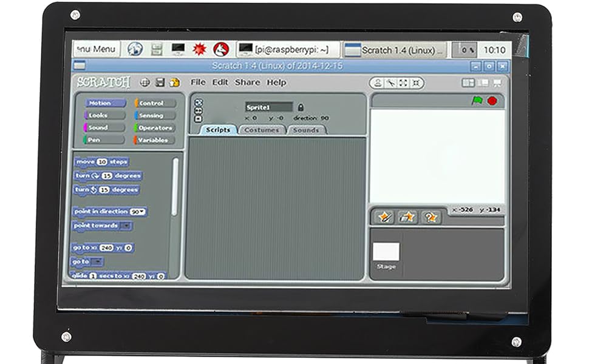Save project with the floppy disk icon
The image size is (589, 364).
click(x=160, y=82)
